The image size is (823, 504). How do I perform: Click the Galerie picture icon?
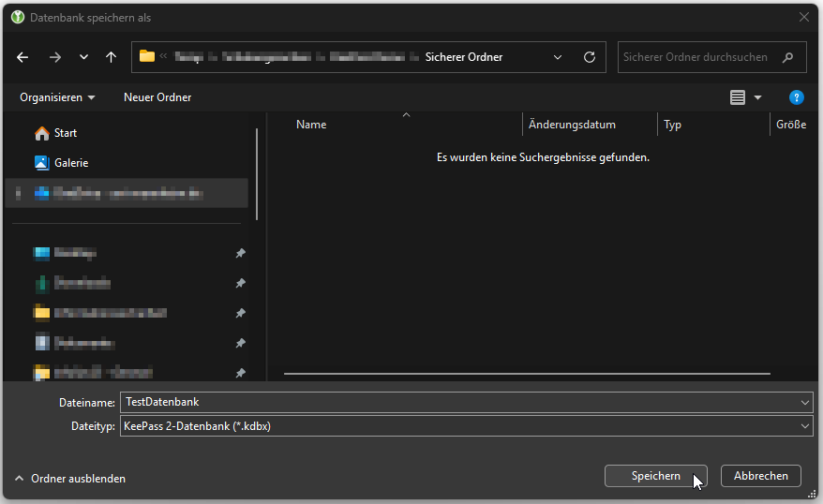pyautogui.click(x=42, y=163)
